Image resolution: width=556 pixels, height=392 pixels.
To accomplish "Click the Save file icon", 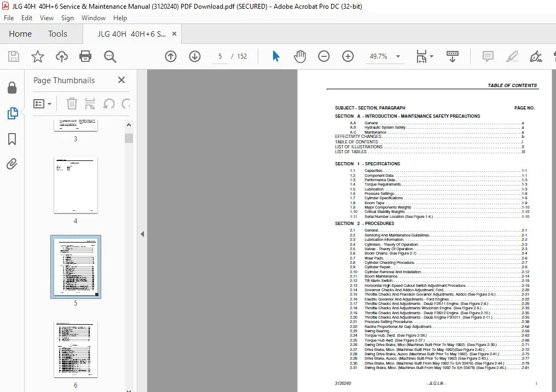I will coord(14,56).
